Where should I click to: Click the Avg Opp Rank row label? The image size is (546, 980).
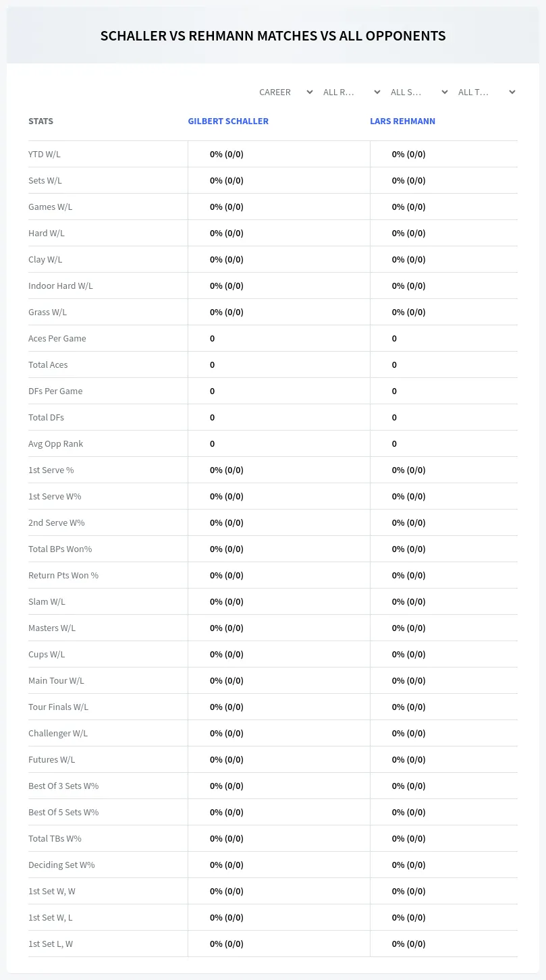point(56,443)
